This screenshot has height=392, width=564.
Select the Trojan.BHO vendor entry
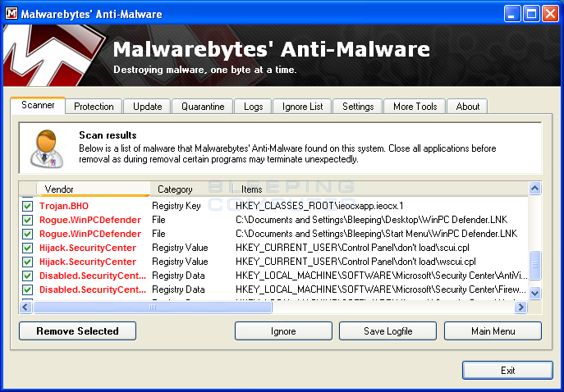click(x=64, y=206)
